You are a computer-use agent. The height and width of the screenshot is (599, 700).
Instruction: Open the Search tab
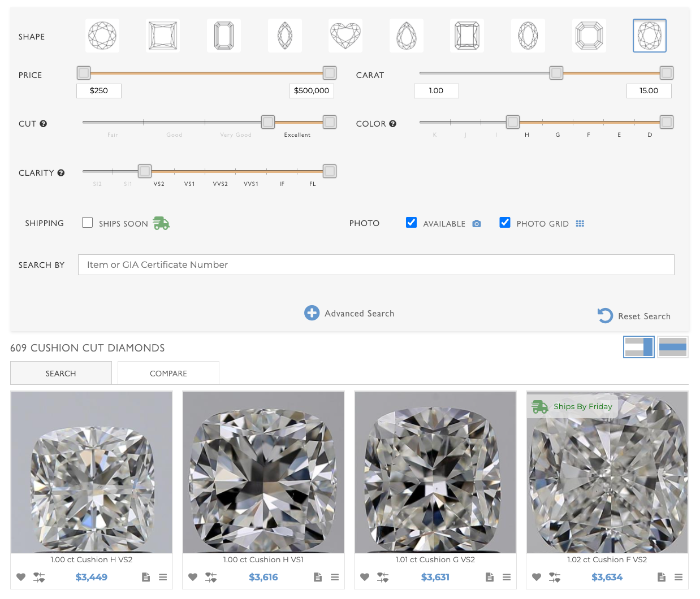(x=61, y=374)
